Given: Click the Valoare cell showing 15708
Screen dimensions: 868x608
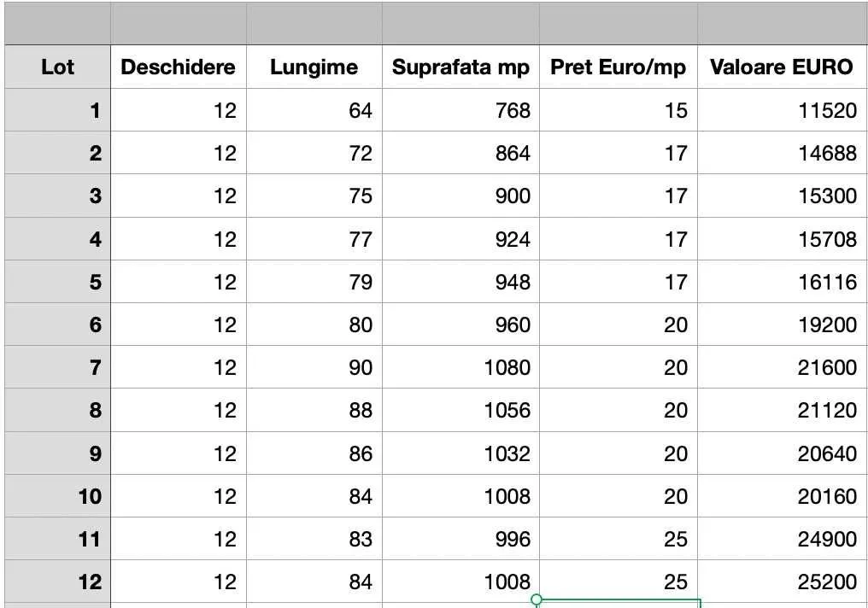Looking at the screenshot, I should (783, 239).
